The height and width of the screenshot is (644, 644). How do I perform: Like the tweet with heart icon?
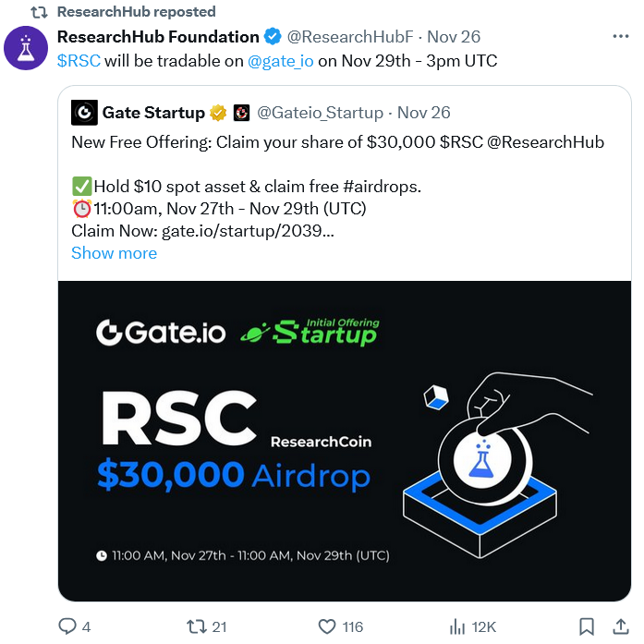click(327, 626)
